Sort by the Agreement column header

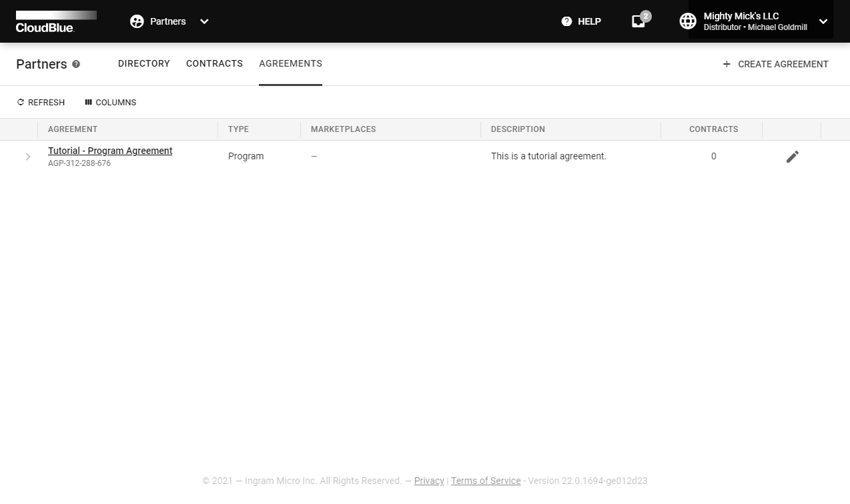pos(72,129)
